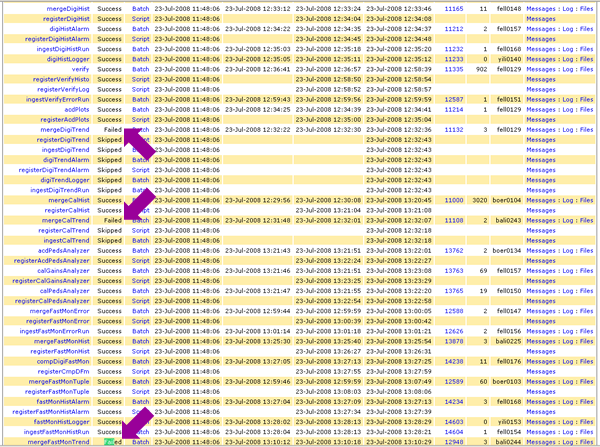Open job ID 13763
Viewport: 600px width, 447px height.
tap(454, 271)
